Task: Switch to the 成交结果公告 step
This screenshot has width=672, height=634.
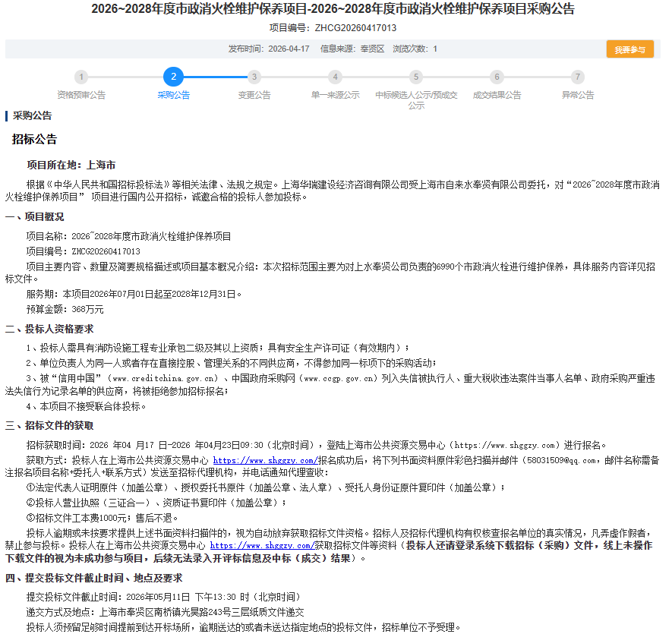Action: 497,96
